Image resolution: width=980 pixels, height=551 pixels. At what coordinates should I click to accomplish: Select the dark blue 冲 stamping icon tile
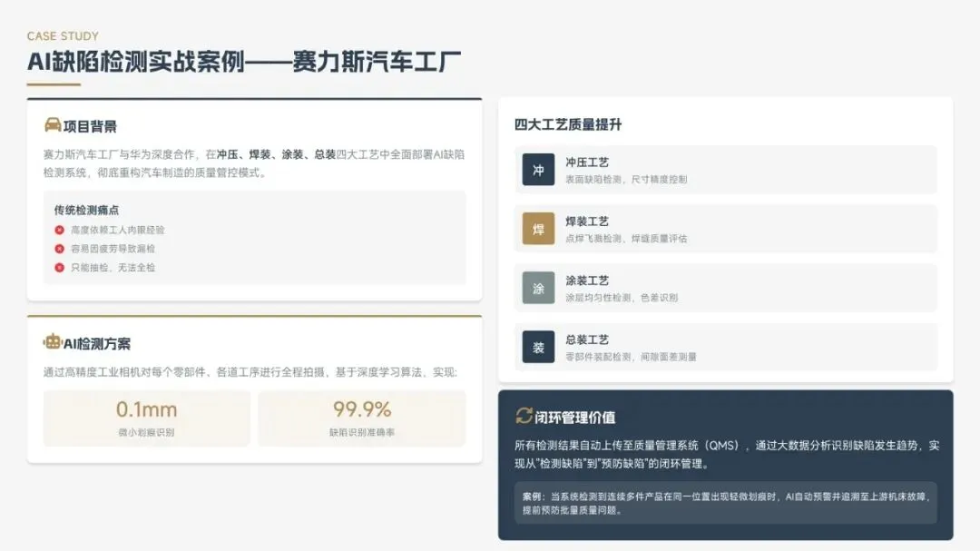pyautogui.click(x=538, y=170)
